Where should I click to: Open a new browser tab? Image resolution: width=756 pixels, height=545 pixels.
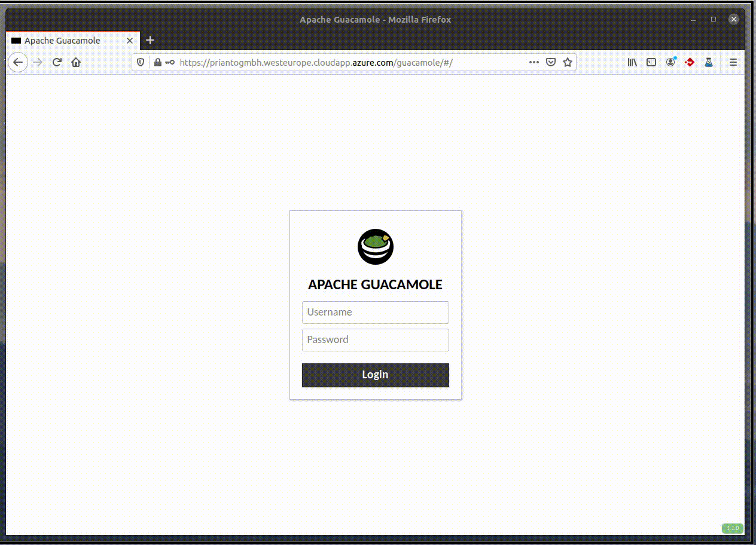pos(150,40)
